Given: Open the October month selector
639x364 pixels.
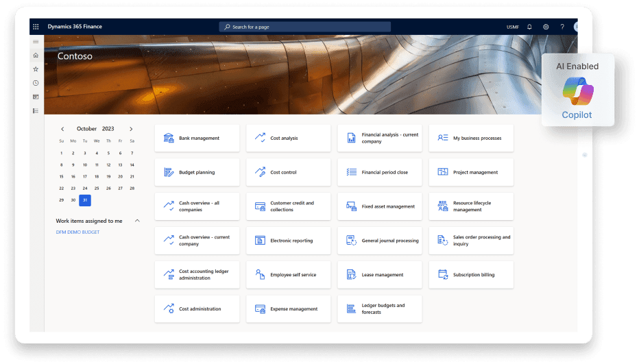Looking at the screenshot, I should (x=86, y=129).
